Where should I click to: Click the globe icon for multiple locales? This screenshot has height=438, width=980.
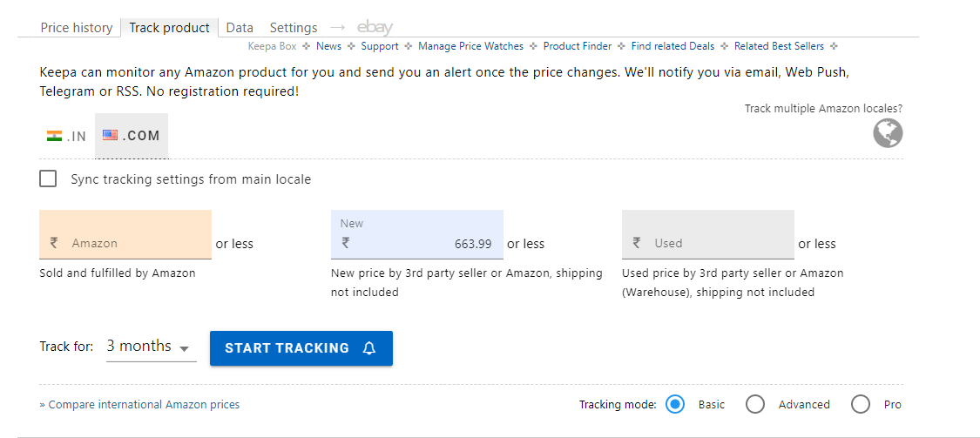(888, 133)
